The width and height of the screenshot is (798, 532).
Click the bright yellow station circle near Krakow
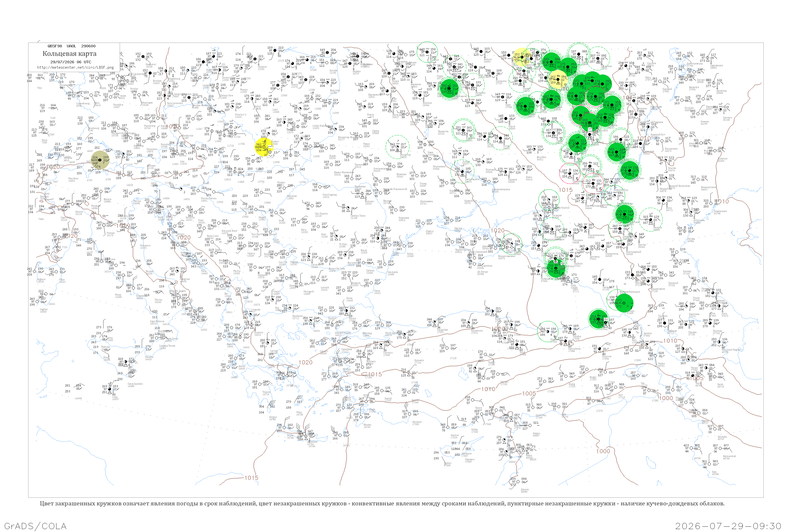click(x=264, y=147)
